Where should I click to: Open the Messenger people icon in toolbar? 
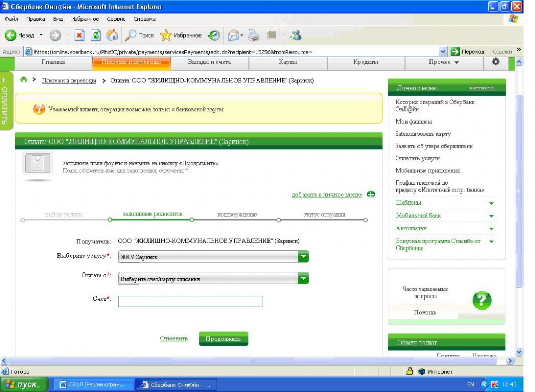coord(296,35)
